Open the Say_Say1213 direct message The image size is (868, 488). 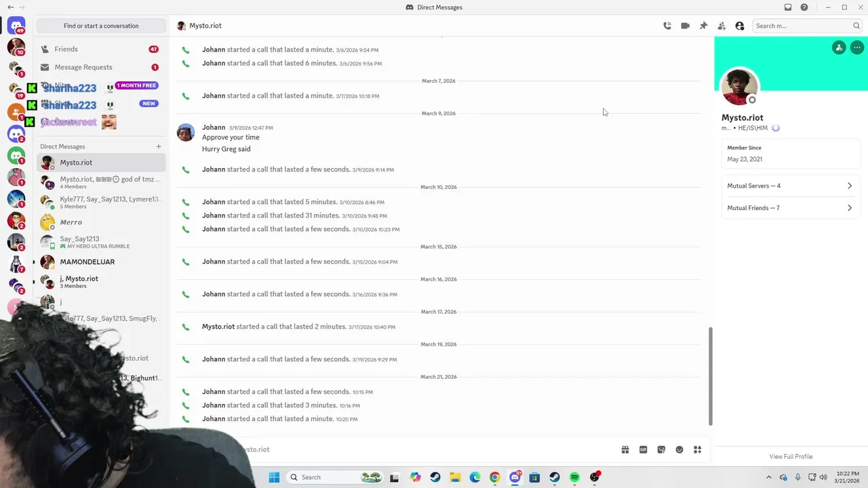[101, 242]
